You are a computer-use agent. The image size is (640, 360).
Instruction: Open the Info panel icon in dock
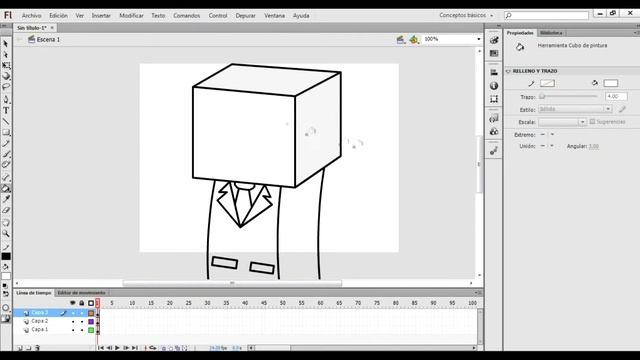pyautogui.click(x=494, y=86)
